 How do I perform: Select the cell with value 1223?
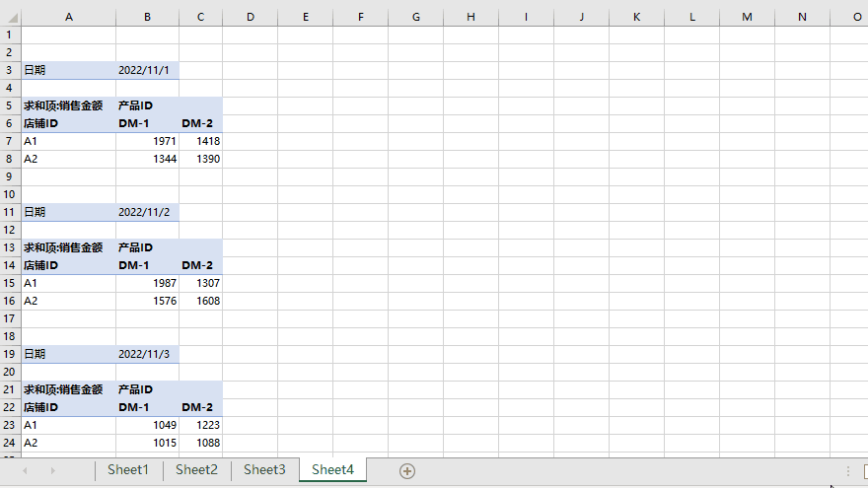click(x=200, y=425)
